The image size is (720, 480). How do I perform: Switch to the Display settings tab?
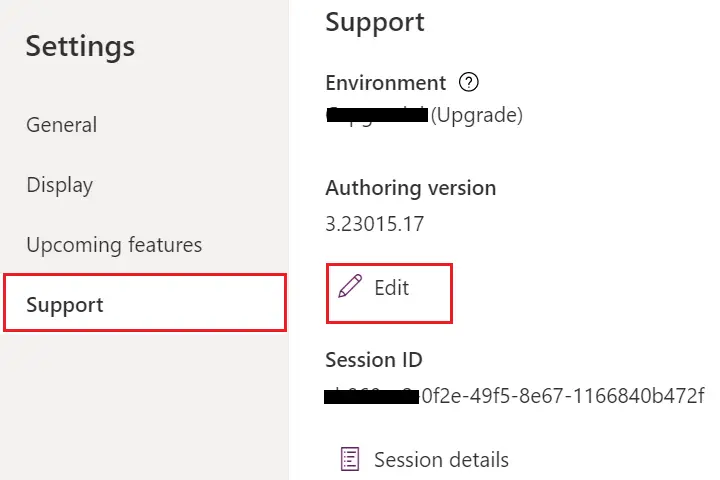[x=60, y=185]
